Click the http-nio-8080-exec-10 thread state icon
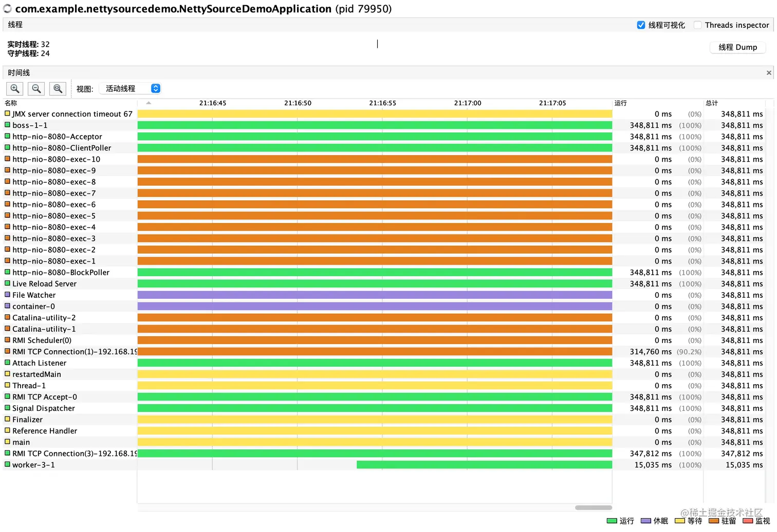 click(7, 159)
